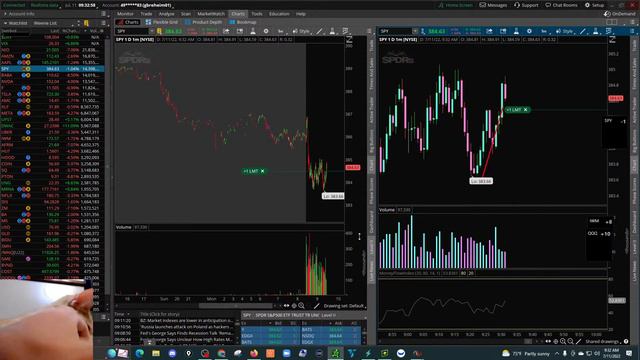
Task: Open share menu on right chart toolbar
Action: tap(489, 31)
